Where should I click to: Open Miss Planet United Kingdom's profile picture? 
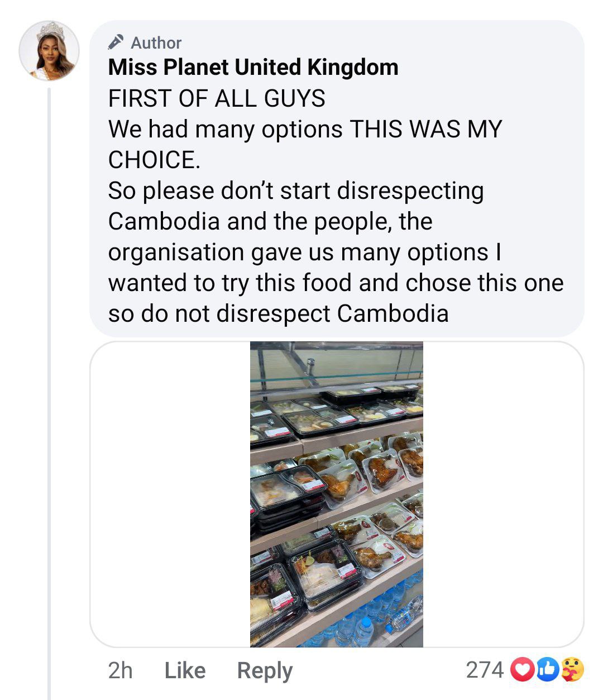(49, 51)
